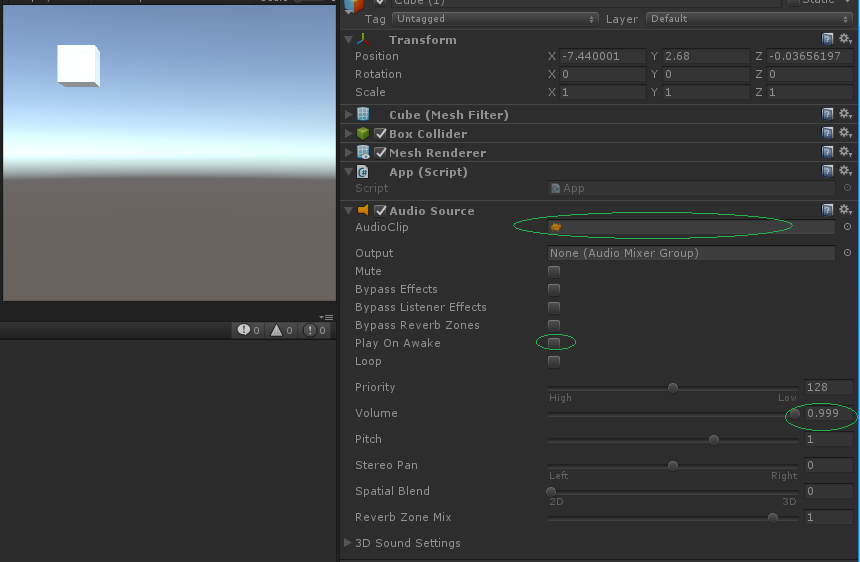Enable Bypass Reverb Zones checkbox
The width and height of the screenshot is (860, 562).
click(554, 326)
